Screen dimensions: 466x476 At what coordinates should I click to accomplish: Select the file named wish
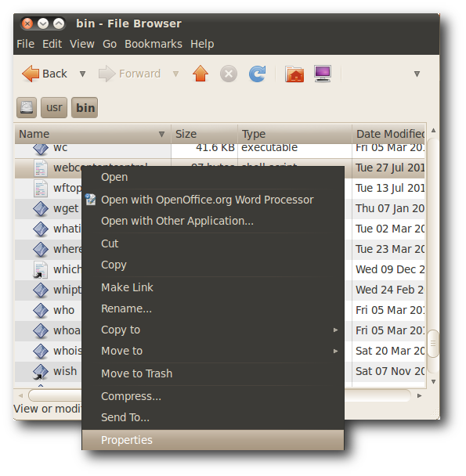click(65, 371)
